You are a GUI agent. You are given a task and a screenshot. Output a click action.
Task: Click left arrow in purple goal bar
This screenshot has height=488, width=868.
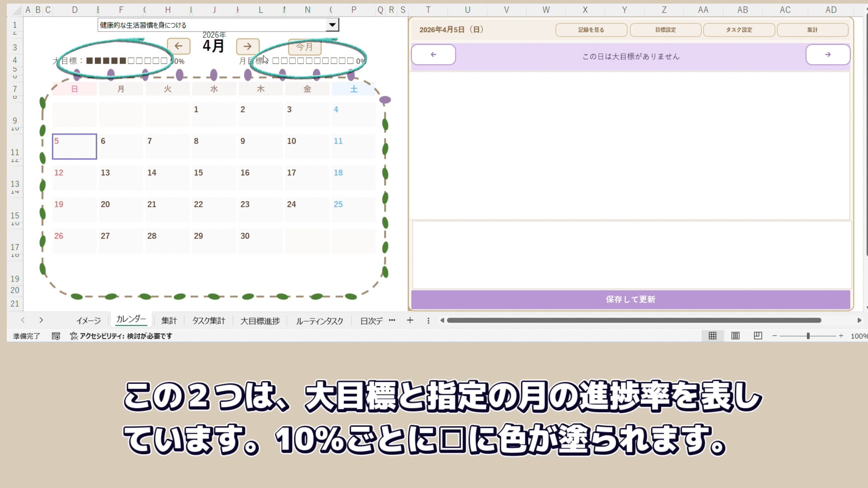[433, 55]
